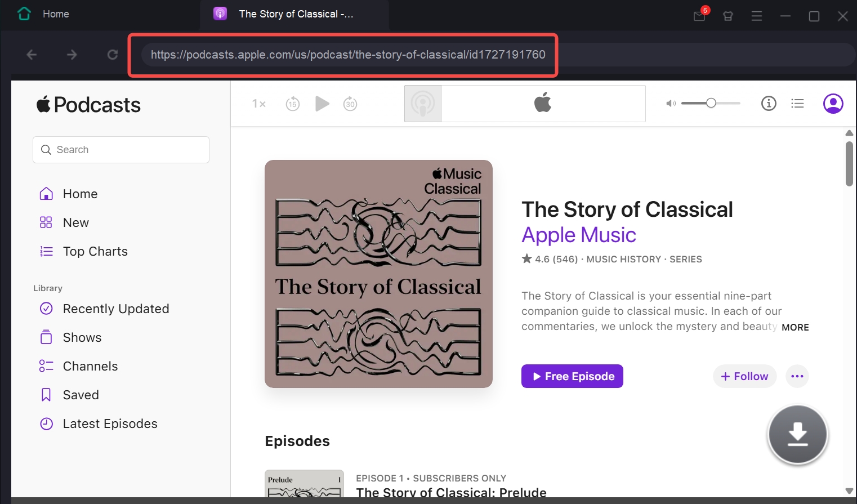Open the three-dot more options menu
857x504 pixels.
797,376
